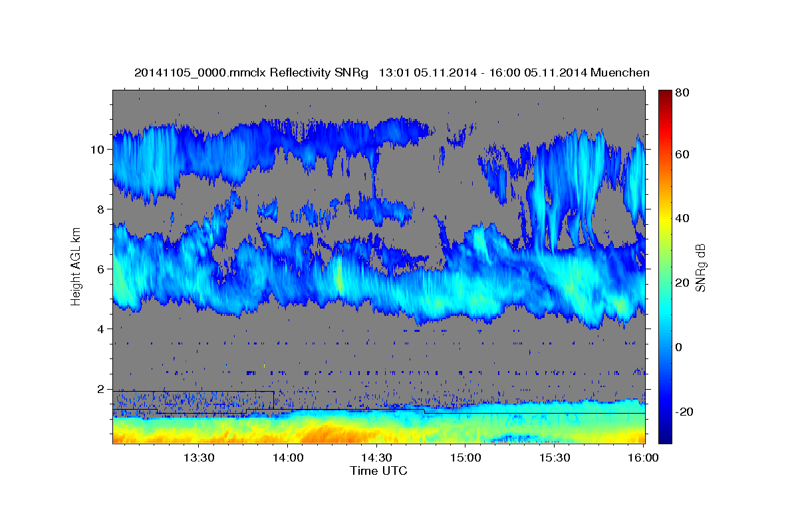798x532 pixels.
Task: Click the colorbar value 40
Action: (681, 219)
